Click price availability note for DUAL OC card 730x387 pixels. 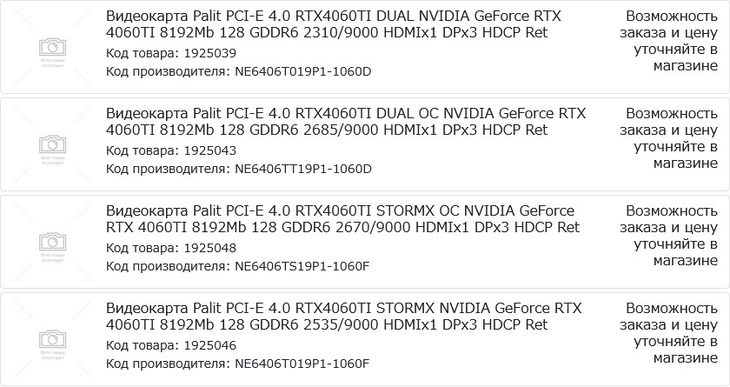(x=669, y=138)
